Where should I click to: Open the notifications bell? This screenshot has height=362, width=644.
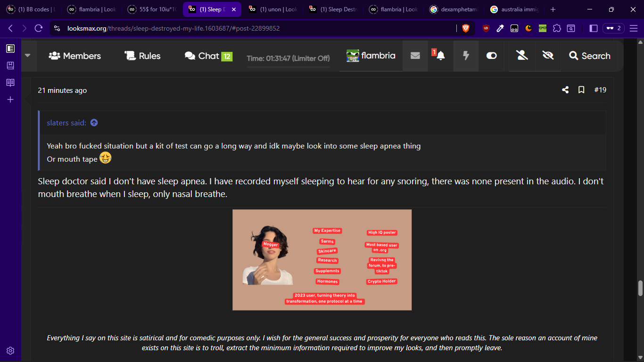point(441,56)
